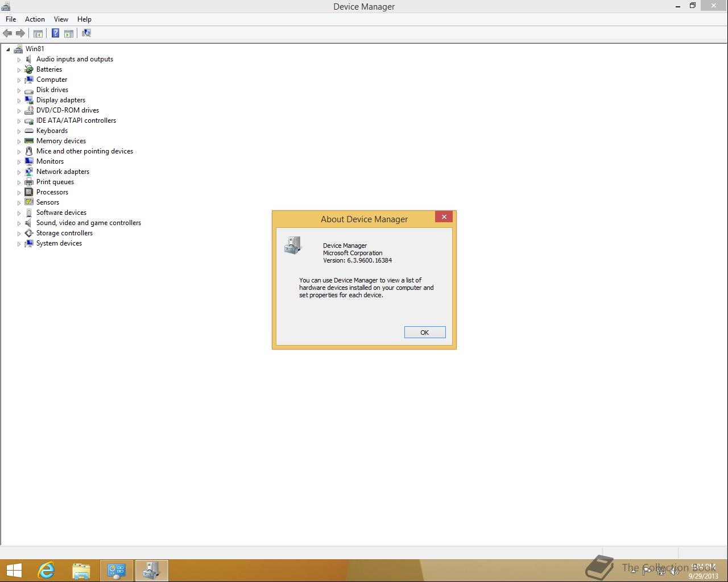
Task: Expand the Processors node arrow
Action: pos(19,193)
